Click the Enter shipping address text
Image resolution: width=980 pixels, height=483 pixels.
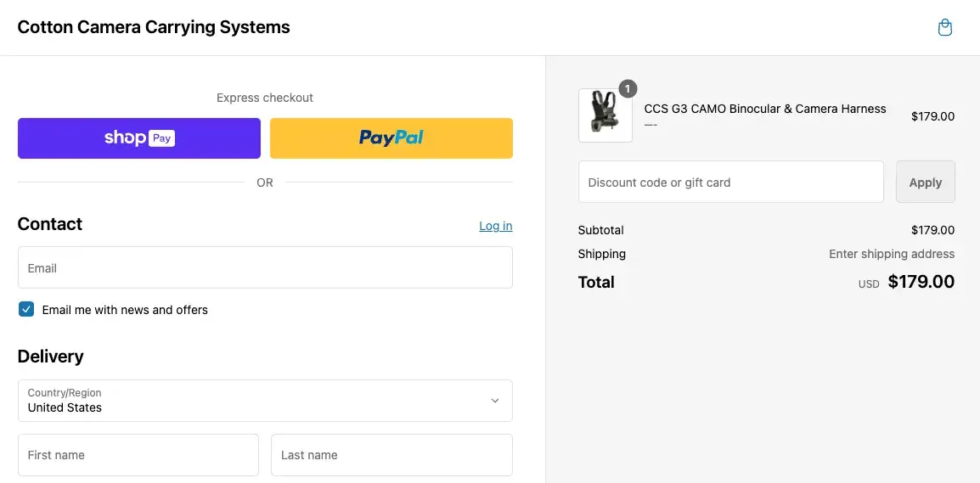pyautogui.click(x=892, y=254)
